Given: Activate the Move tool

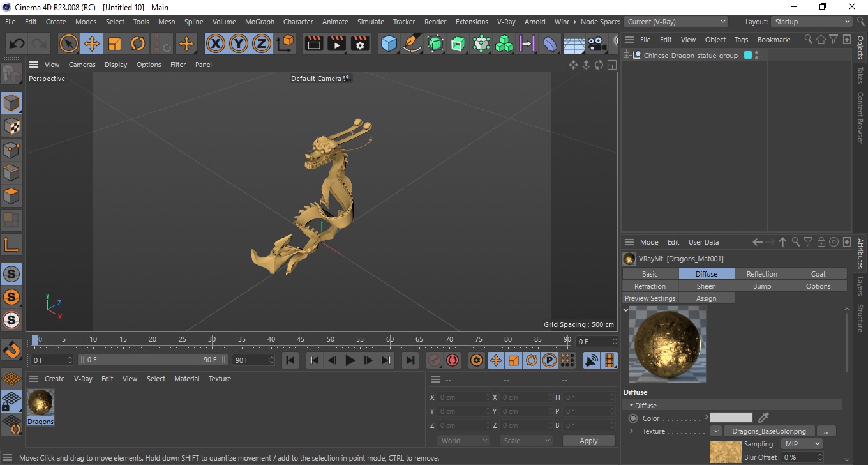Looking at the screenshot, I should coord(92,44).
